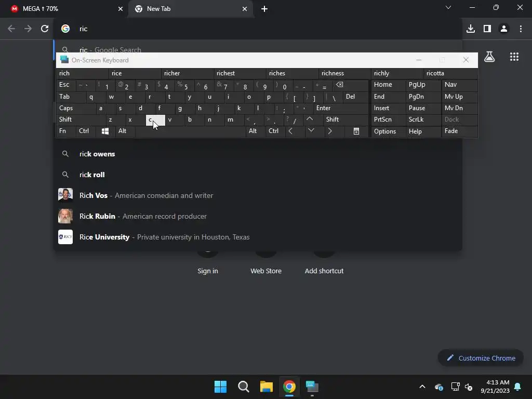This screenshot has height=399, width=532.
Task: Click the spacebar on On-Screen Keyboard
Action: pyautogui.click(x=190, y=131)
